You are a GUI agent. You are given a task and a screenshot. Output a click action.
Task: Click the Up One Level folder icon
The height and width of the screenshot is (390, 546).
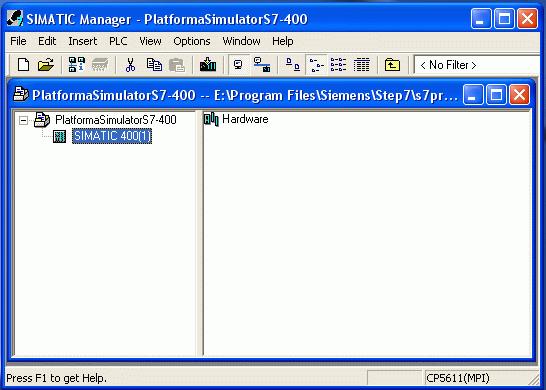click(392, 65)
